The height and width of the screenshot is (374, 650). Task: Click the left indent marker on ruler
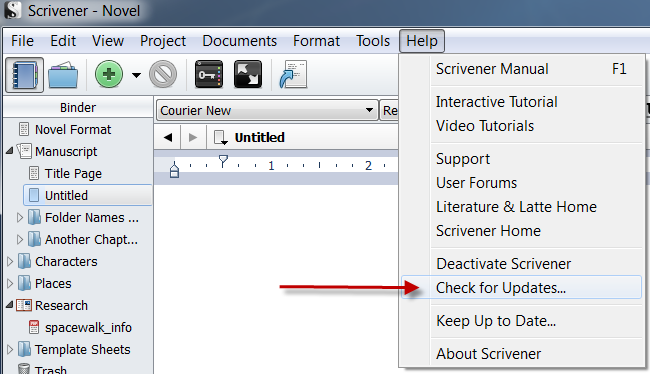pos(175,170)
